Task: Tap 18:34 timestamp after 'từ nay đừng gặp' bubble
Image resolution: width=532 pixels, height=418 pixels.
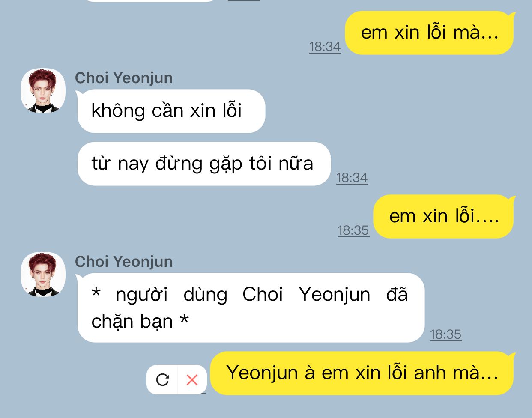Action: coord(352,177)
